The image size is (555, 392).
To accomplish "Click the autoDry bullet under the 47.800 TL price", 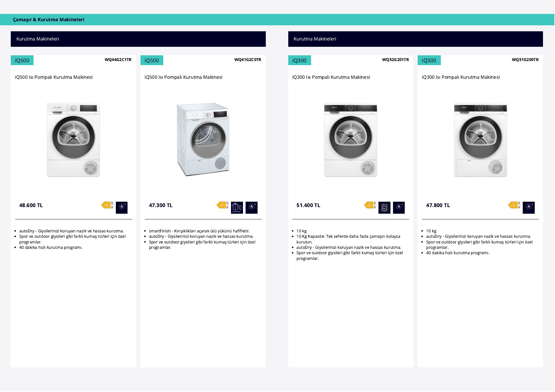I will click(x=478, y=236).
